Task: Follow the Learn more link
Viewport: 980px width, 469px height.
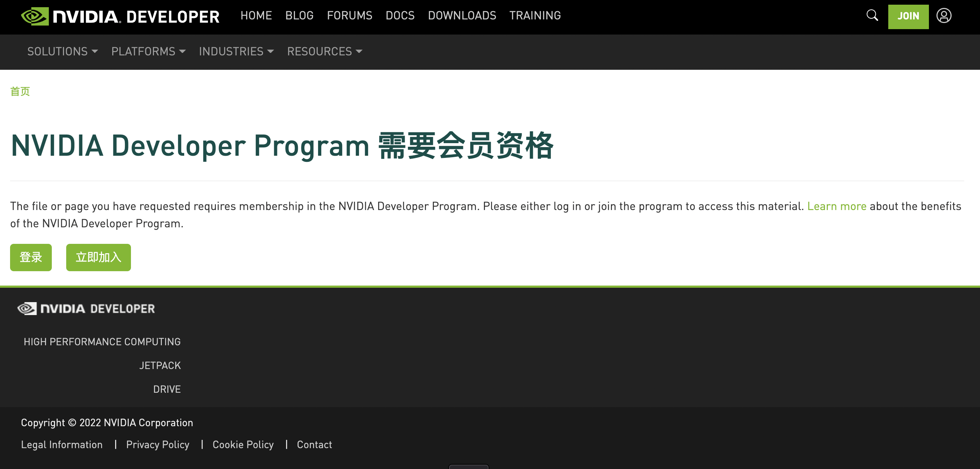Action: pyautogui.click(x=836, y=206)
